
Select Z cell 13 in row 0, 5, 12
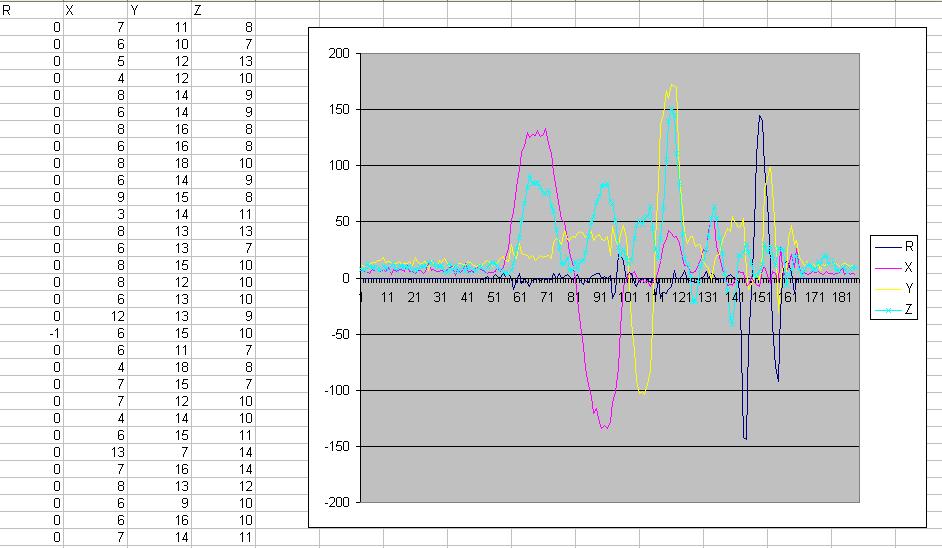coord(223,61)
